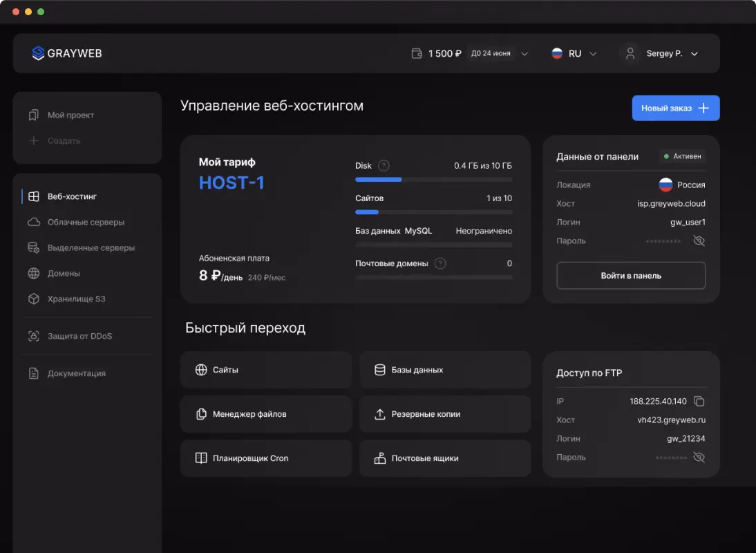This screenshot has width=756, height=553.
Task: Click the document icon for Документация
Action: tap(34, 373)
